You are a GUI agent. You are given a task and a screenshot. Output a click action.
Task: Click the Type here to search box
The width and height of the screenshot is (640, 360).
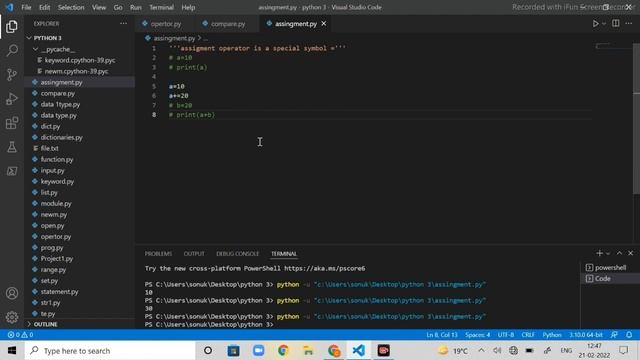click(x=110, y=351)
